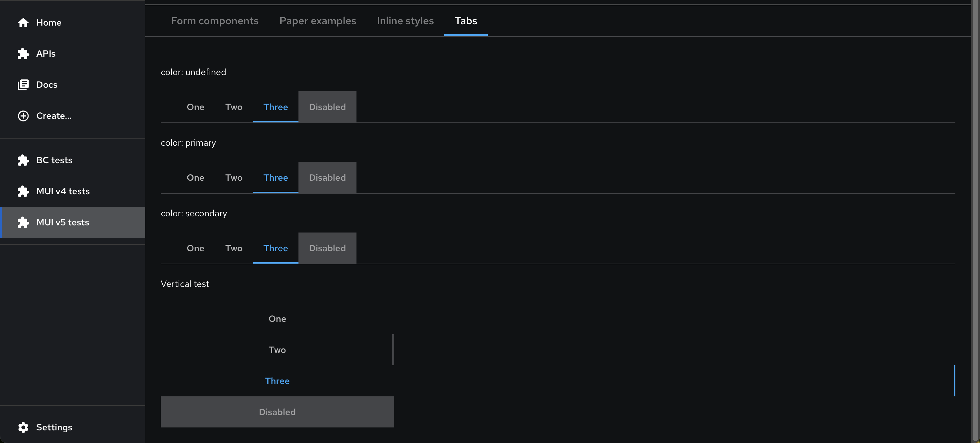Click the Create plus-circle icon
Screen dimensions: 980x443
23,116
